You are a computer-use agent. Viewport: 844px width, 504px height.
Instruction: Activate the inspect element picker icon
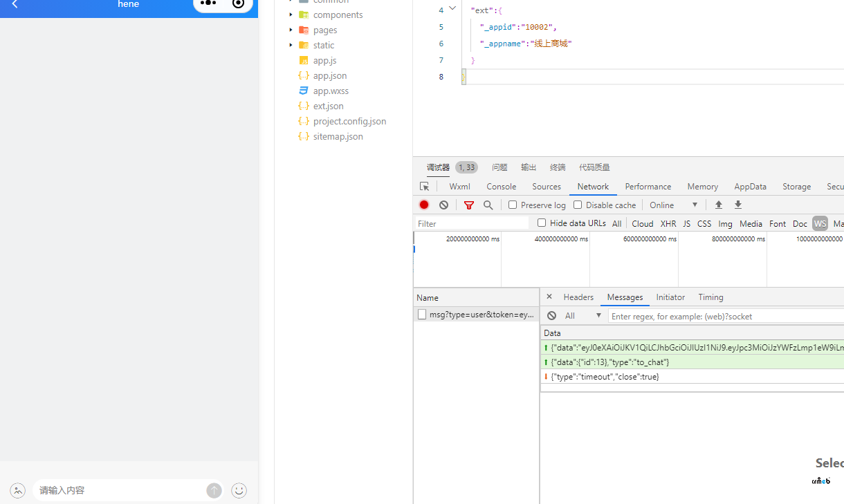425,187
